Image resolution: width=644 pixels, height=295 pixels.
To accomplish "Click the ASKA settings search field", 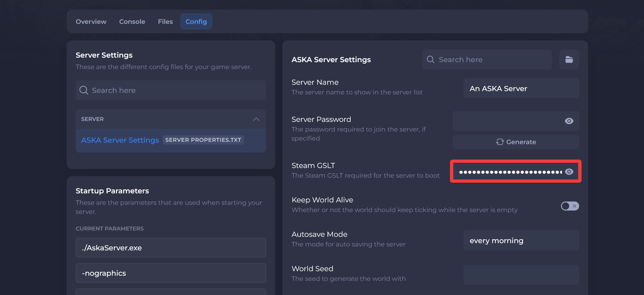I will coord(487,59).
